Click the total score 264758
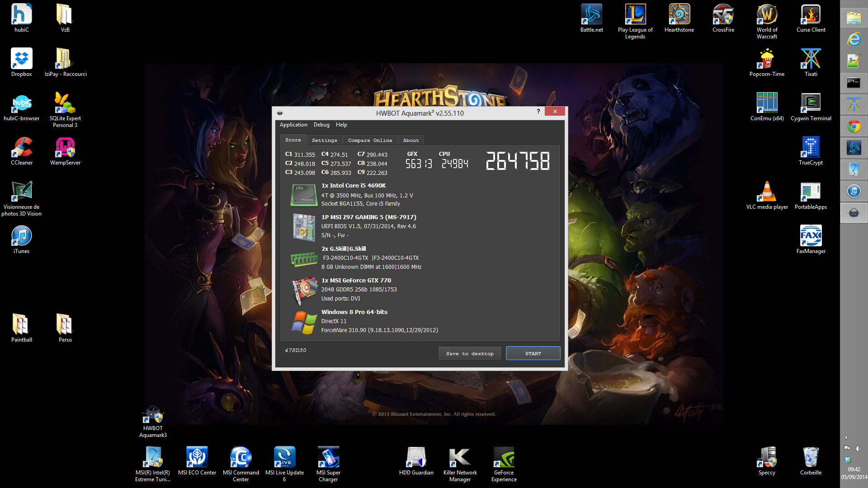 click(518, 161)
